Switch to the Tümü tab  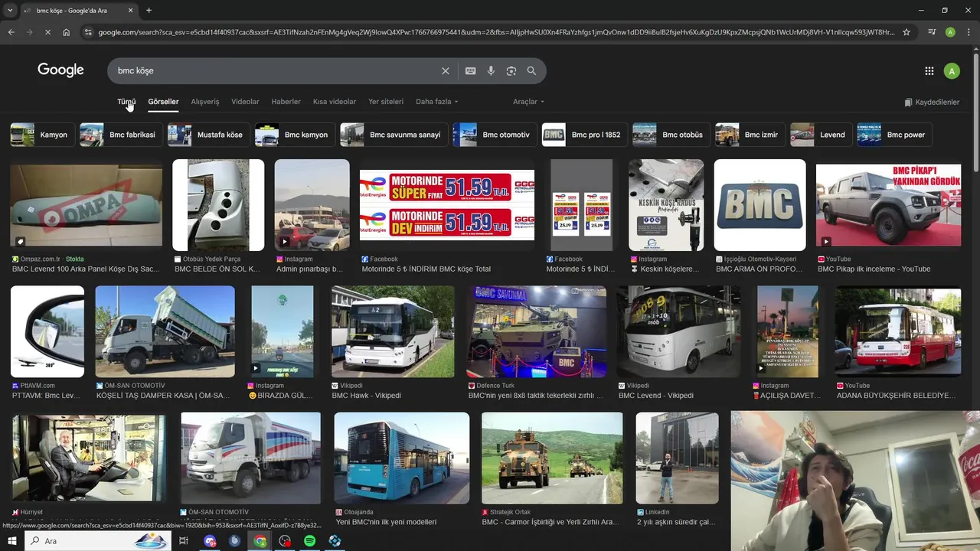point(126,101)
